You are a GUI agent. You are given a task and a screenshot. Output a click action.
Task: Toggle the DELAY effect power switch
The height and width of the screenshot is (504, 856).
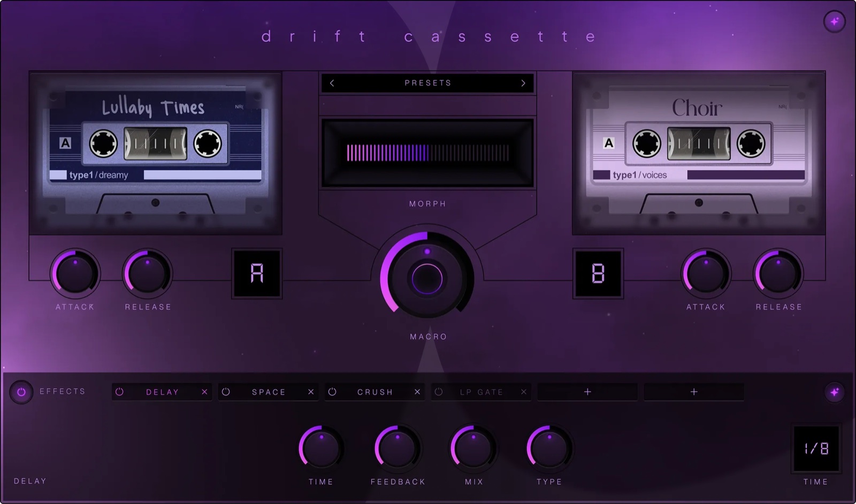[120, 392]
